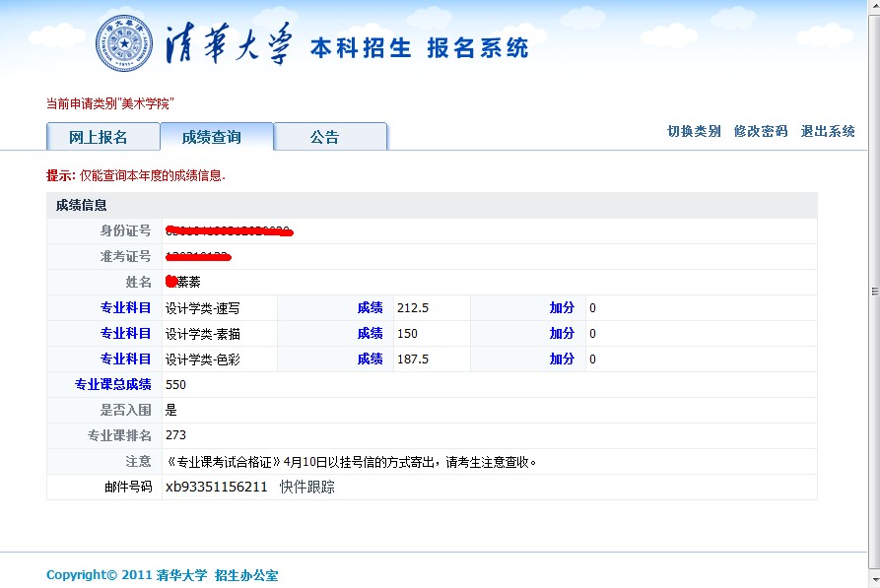Open the 公告 tab

click(x=324, y=137)
